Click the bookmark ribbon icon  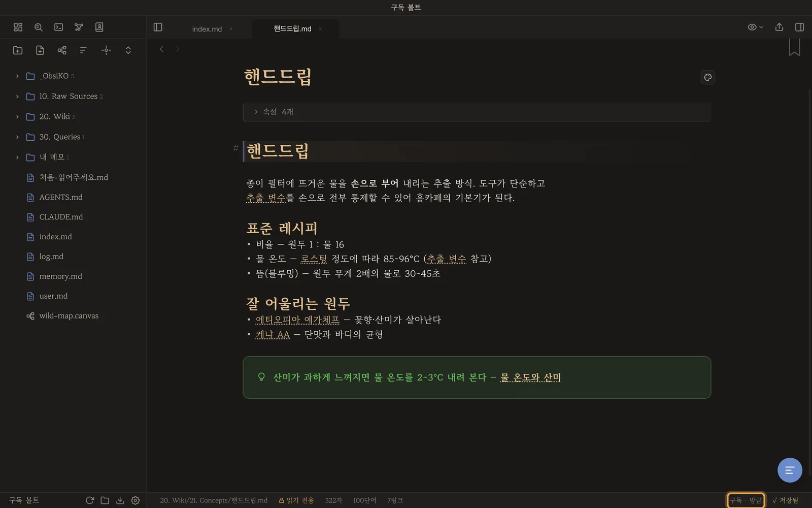pyautogui.click(x=794, y=47)
